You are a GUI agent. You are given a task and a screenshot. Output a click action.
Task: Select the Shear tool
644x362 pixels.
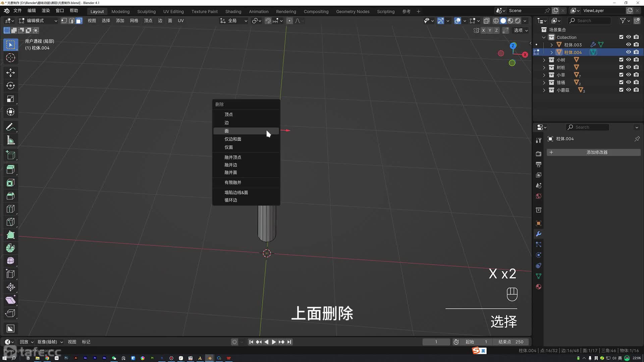[x=10, y=300]
